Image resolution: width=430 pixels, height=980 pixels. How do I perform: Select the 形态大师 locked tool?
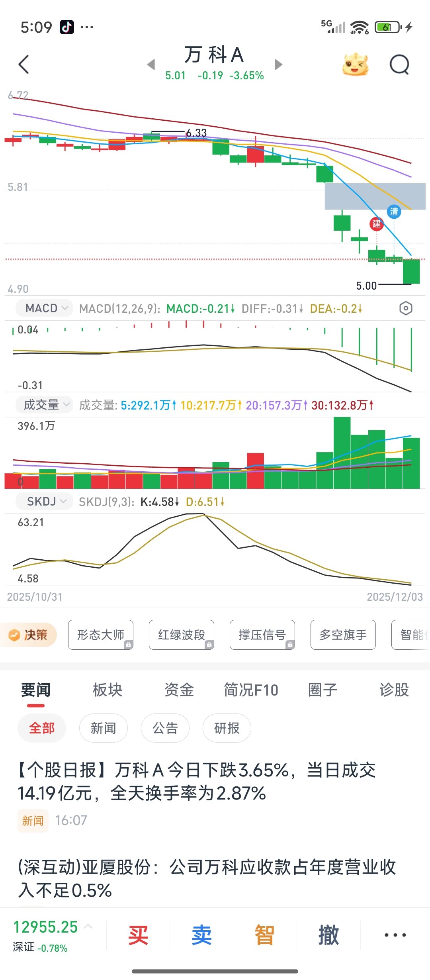101,635
